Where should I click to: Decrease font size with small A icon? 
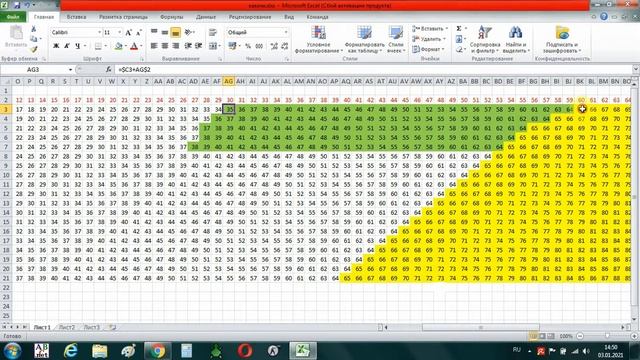139,32
